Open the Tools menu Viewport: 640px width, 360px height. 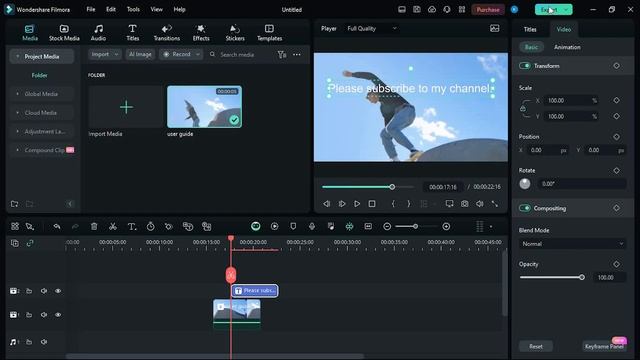coord(133,9)
